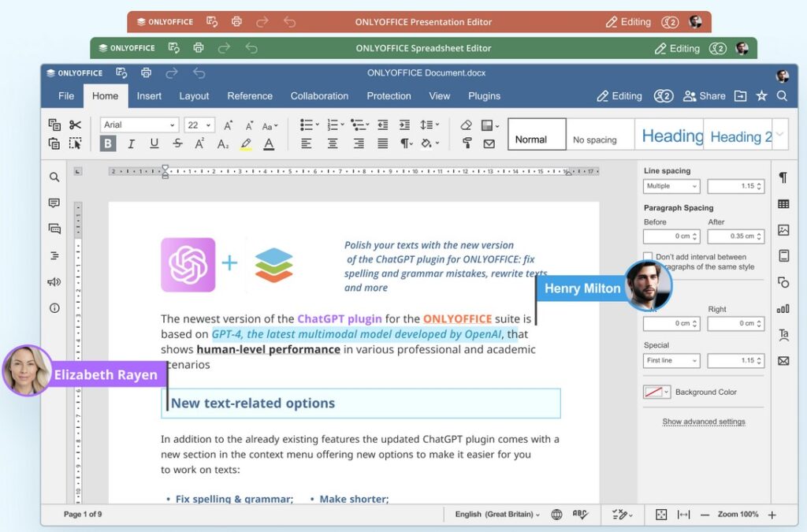Open the File tab
Screen dimensions: 807x532
(x=66, y=96)
